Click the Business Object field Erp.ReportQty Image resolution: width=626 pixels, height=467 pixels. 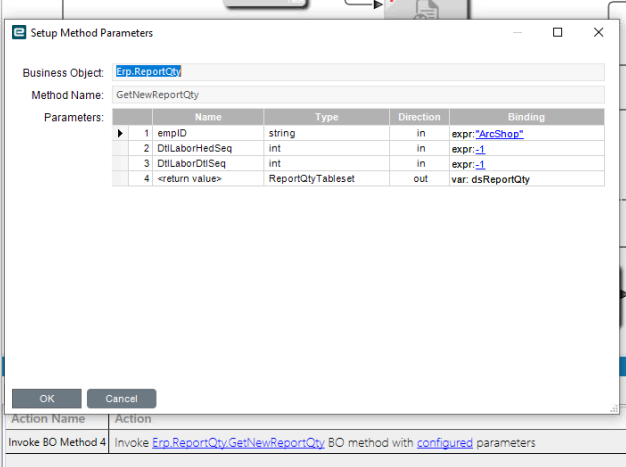click(358, 72)
